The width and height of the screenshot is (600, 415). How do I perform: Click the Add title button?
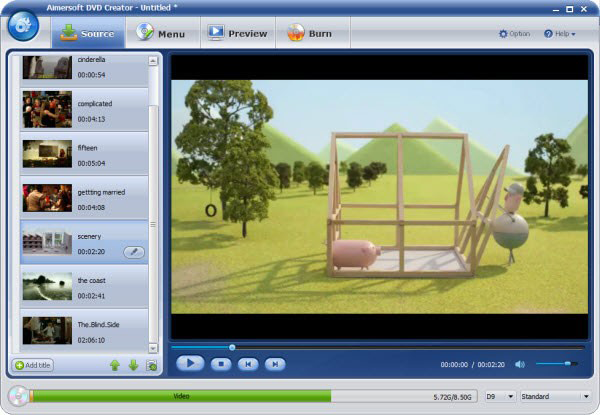coord(33,365)
